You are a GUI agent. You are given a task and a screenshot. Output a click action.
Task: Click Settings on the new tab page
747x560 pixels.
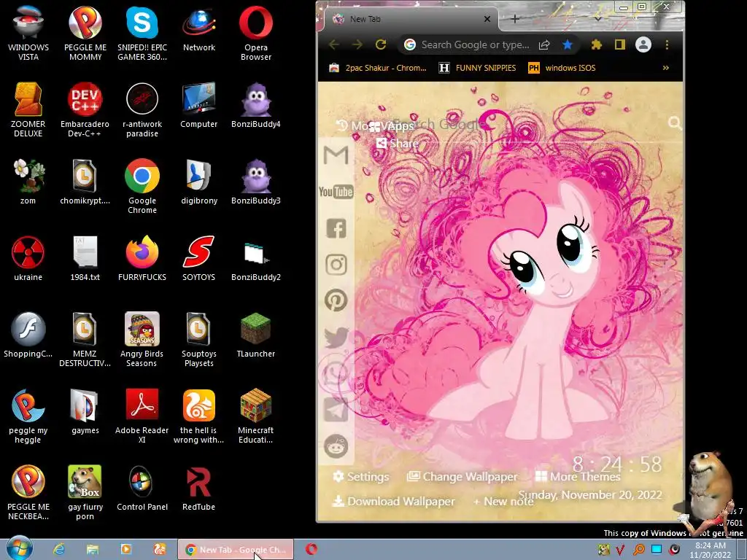click(361, 477)
